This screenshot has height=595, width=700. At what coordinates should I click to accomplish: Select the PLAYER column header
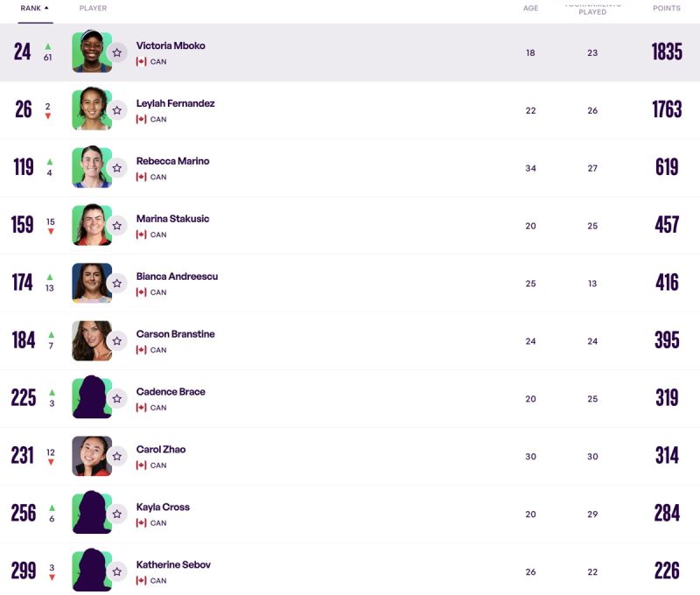(x=93, y=8)
